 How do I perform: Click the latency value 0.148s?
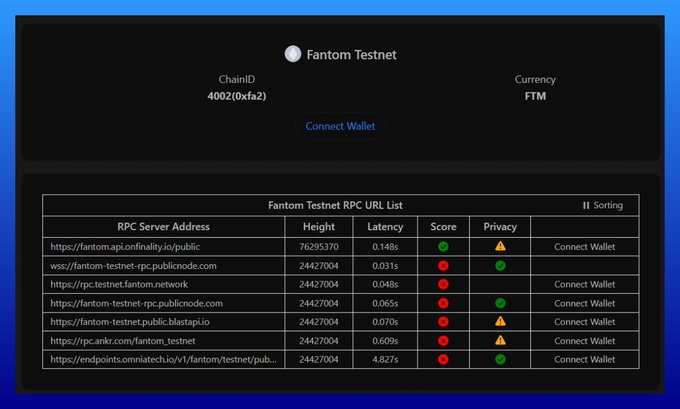pyautogui.click(x=385, y=247)
